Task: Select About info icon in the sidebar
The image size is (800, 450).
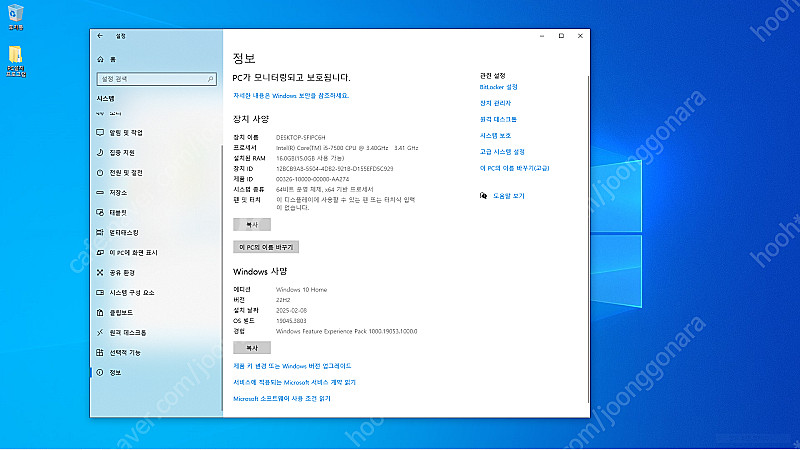Action: coord(100,372)
